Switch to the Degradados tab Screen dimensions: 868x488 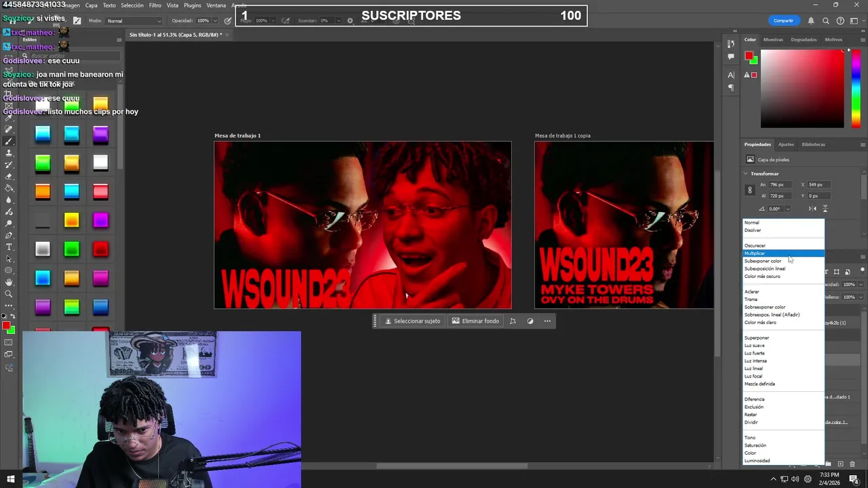(x=804, y=39)
